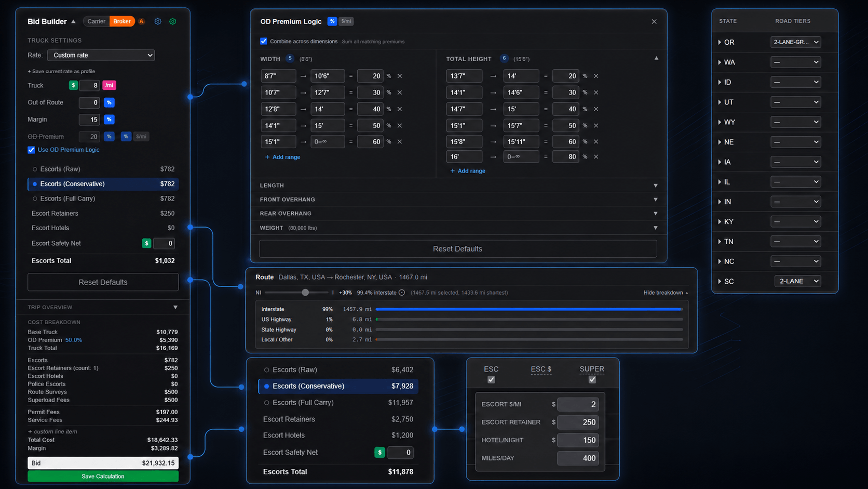This screenshot has width=868, height=489.
Task: Close the OD Premium Logic panel
Action: [654, 21]
